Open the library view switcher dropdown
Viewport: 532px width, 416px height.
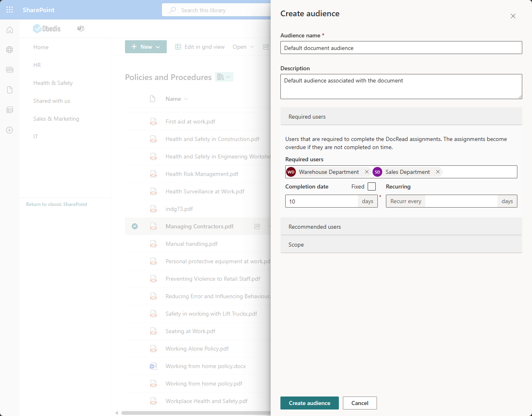[x=224, y=77]
